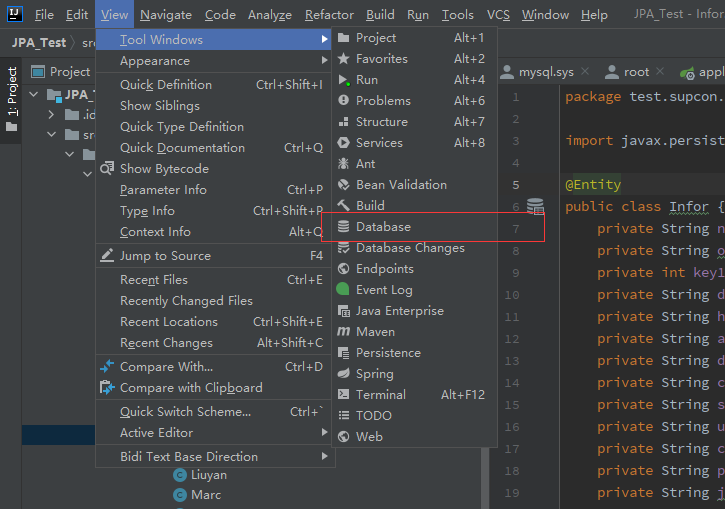Screen dimensions: 725x509
Task: Open the Problems tool window
Action: (x=414, y=101)
